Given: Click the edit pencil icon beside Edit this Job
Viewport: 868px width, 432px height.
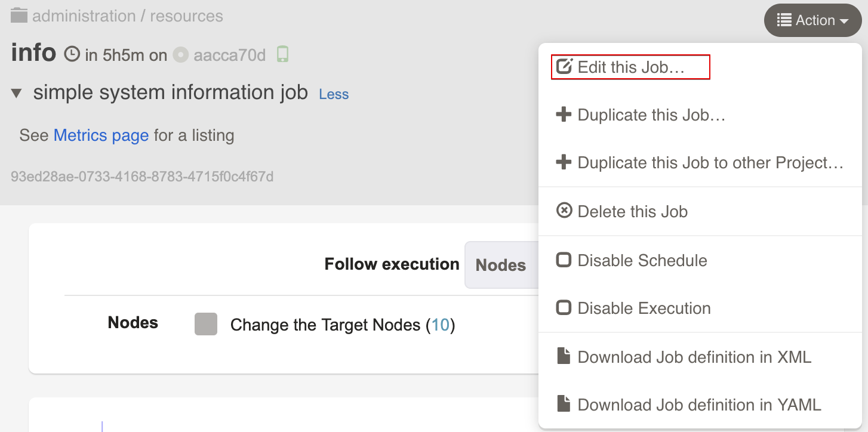Looking at the screenshot, I should pyautogui.click(x=564, y=66).
